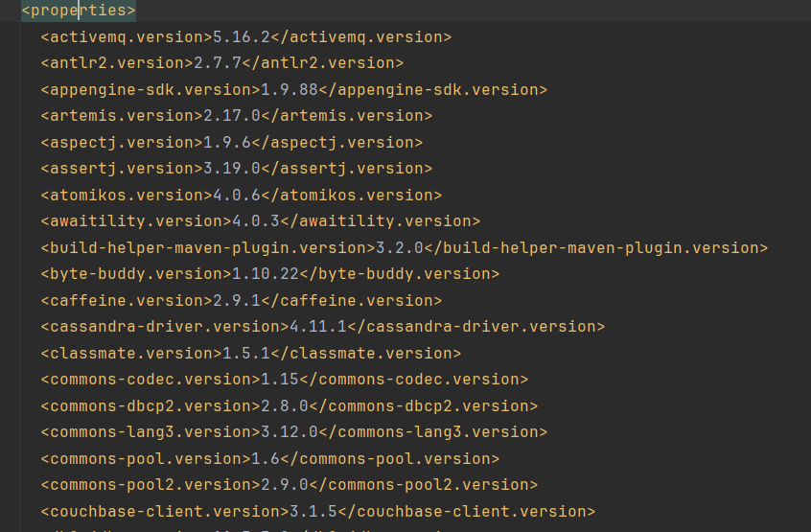Click the awaitility.version value 4.0.3

click(x=256, y=221)
